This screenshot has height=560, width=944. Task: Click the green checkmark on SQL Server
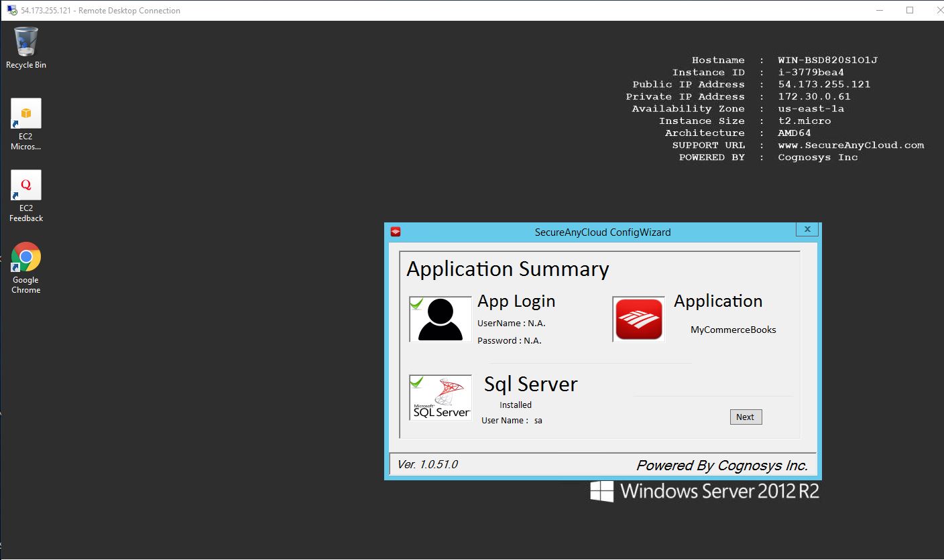(416, 382)
